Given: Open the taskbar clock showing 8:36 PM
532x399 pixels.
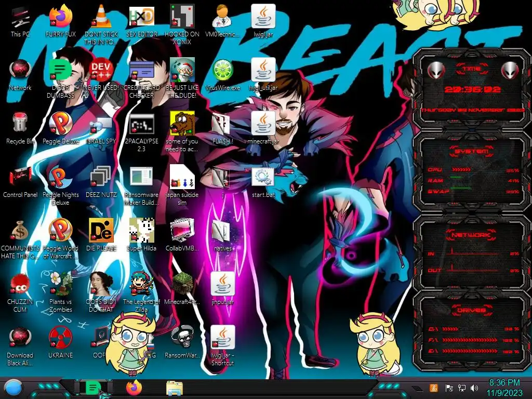Looking at the screenshot, I should pyautogui.click(x=504, y=388).
